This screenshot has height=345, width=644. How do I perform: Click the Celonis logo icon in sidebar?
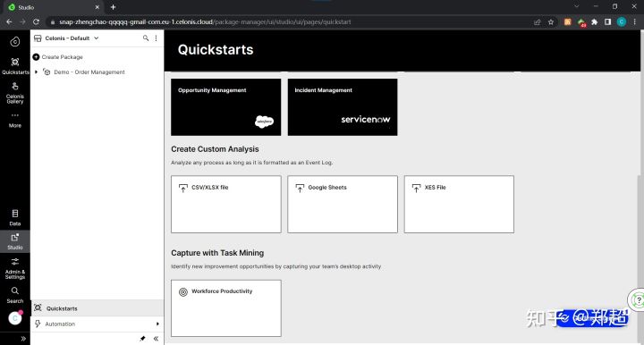15,41
